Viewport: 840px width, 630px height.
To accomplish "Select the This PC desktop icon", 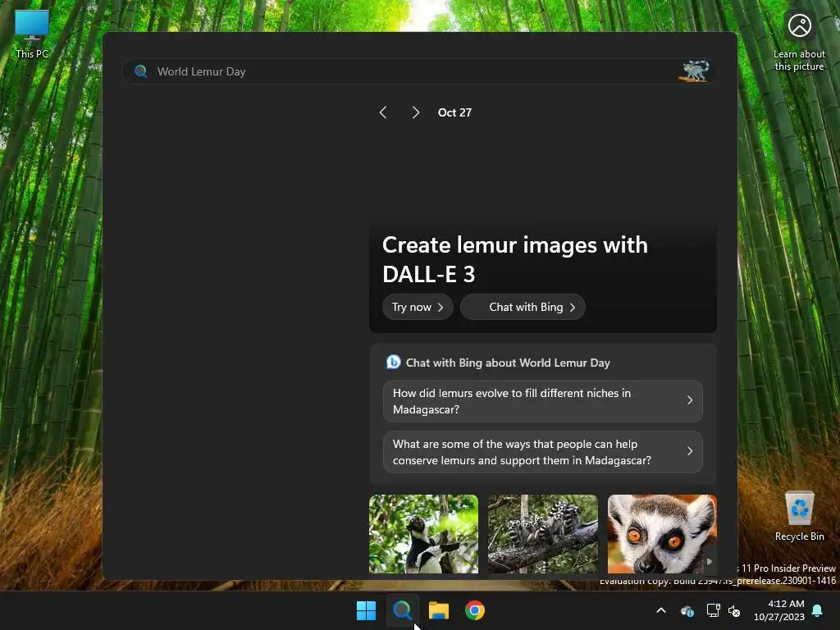I will click(32, 34).
